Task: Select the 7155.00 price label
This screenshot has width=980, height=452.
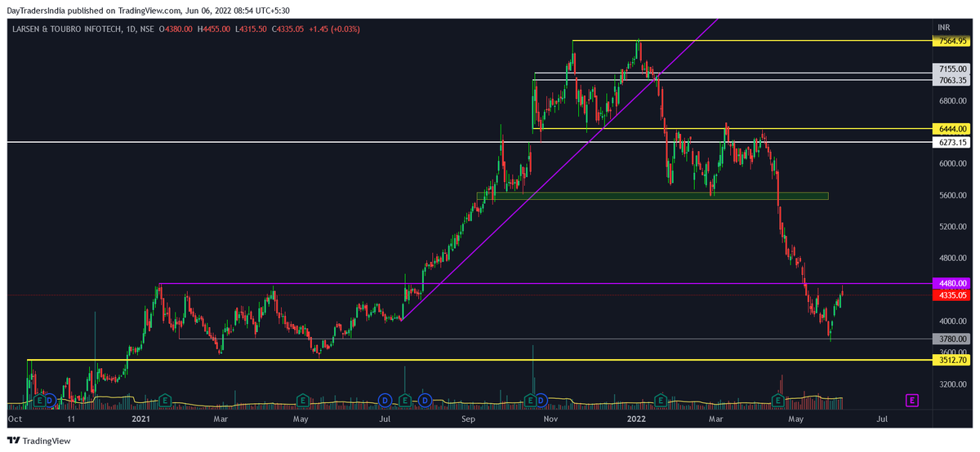Action: click(x=952, y=69)
